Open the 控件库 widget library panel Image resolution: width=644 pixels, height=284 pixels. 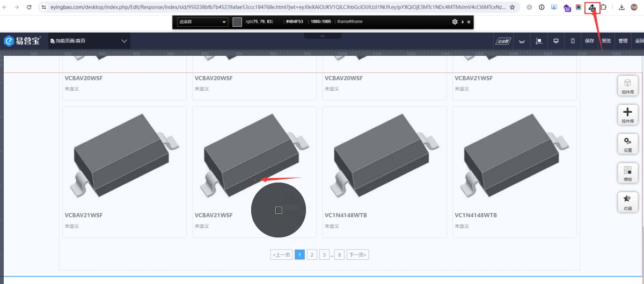point(628,115)
